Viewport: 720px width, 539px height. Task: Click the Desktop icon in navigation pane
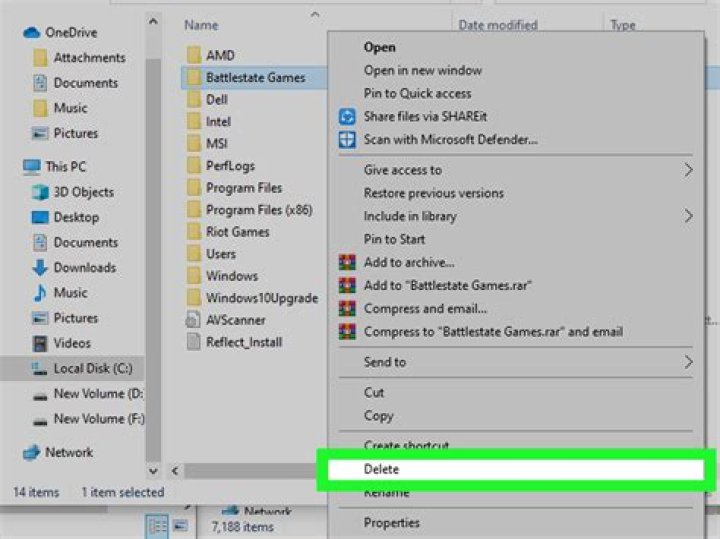pyautogui.click(x=40, y=217)
